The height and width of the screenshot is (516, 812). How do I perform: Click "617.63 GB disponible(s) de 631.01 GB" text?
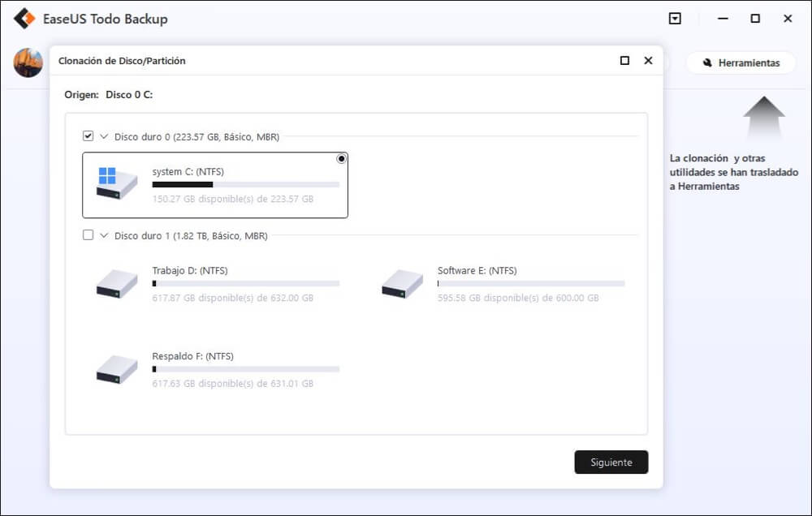[x=233, y=384]
